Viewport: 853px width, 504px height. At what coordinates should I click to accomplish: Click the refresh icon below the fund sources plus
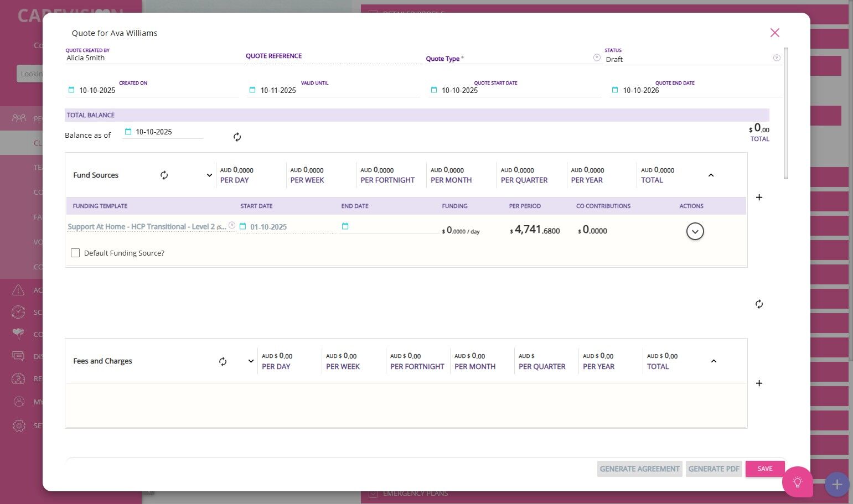(759, 304)
